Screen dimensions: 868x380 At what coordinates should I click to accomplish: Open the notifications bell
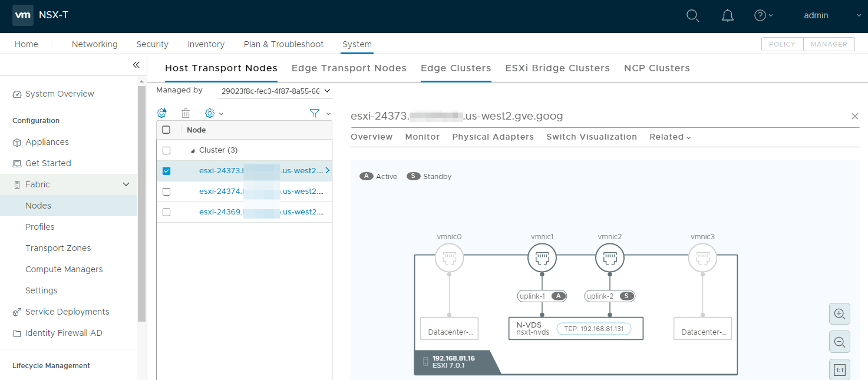pyautogui.click(x=727, y=16)
